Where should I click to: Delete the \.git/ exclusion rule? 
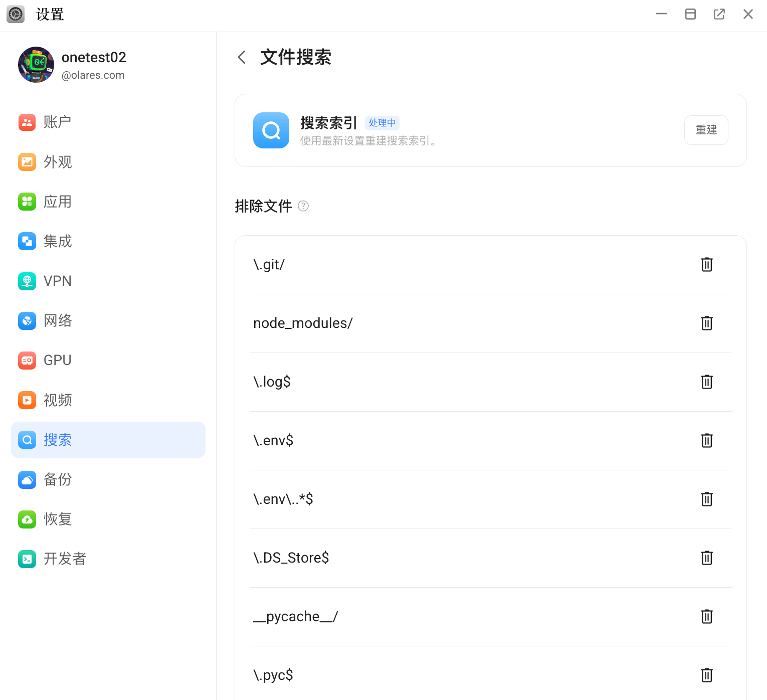[x=706, y=265]
